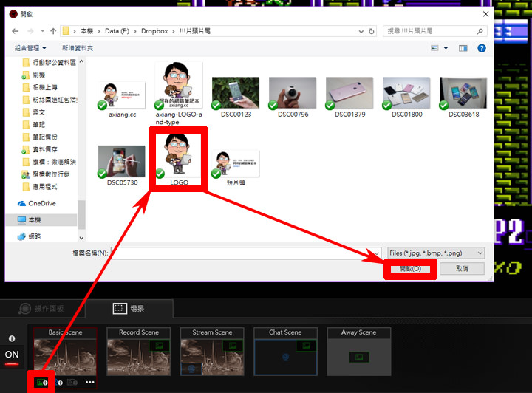The height and width of the screenshot is (393, 532).
Task: Toggle the preview pane icon
Action: [x=463, y=47]
